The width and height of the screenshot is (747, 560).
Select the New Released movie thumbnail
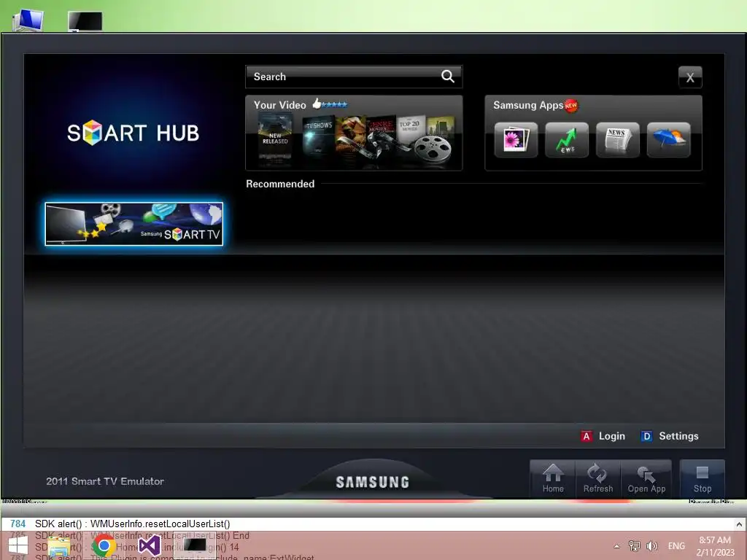coord(275,141)
